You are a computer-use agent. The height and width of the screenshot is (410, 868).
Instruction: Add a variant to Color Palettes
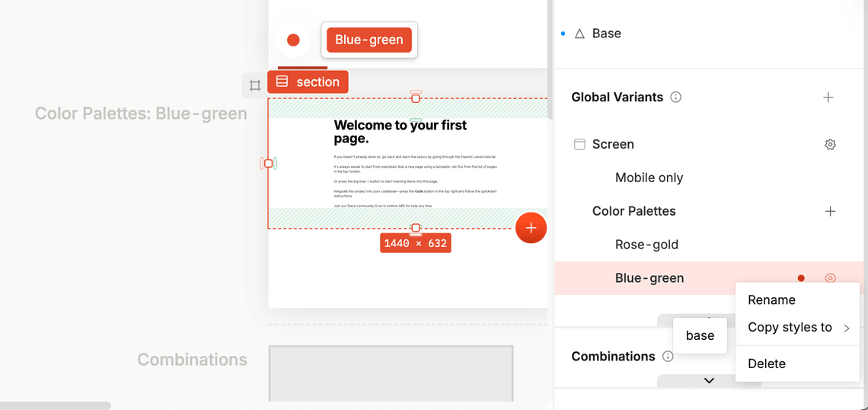(x=830, y=211)
